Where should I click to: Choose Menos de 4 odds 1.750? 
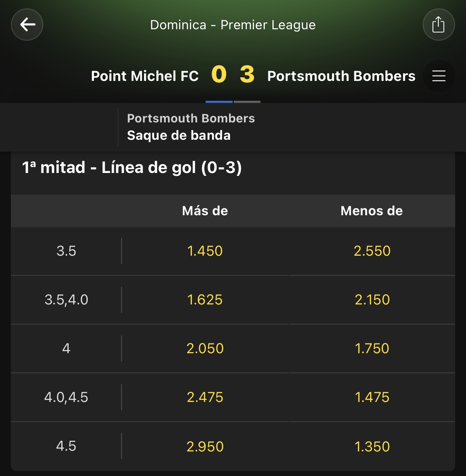point(372,349)
